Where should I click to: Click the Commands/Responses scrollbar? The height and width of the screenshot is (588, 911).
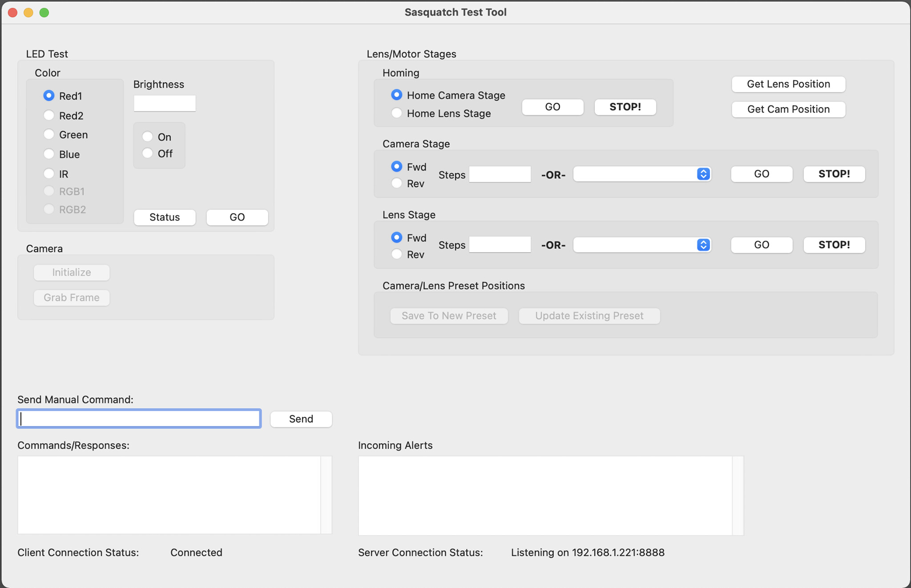pyautogui.click(x=326, y=495)
